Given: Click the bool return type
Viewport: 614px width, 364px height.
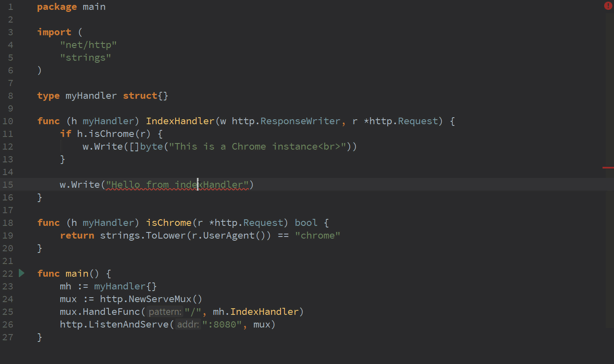Looking at the screenshot, I should tap(306, 223).
